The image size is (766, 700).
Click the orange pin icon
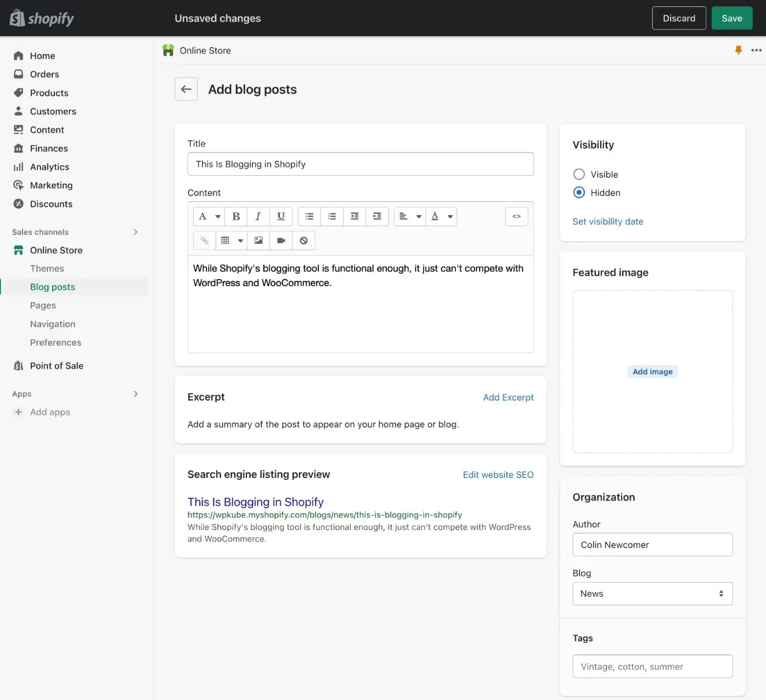point(738,50)
